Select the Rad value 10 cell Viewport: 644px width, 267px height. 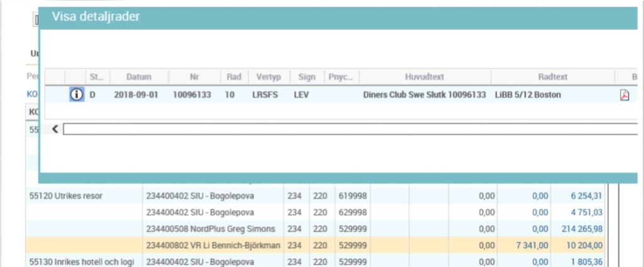[230, 95]
